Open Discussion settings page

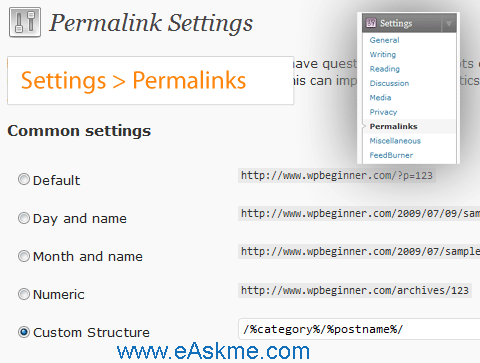(x=389, y=83)
